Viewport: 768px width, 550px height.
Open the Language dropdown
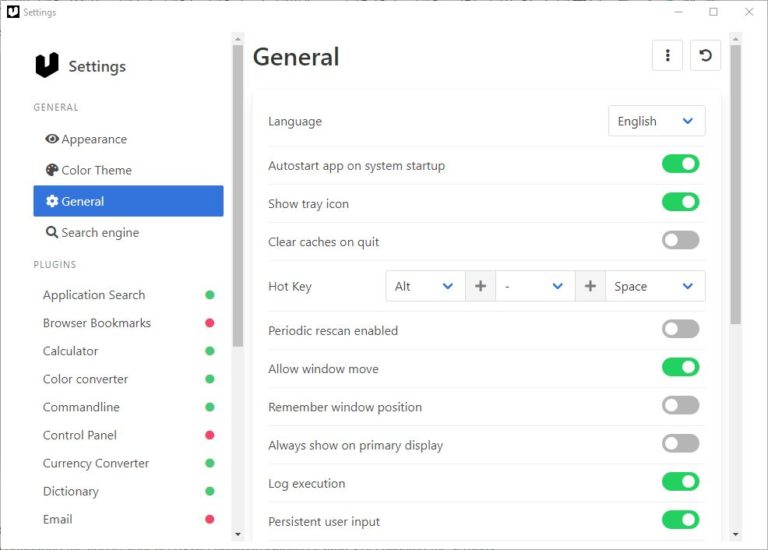[656, 121]
